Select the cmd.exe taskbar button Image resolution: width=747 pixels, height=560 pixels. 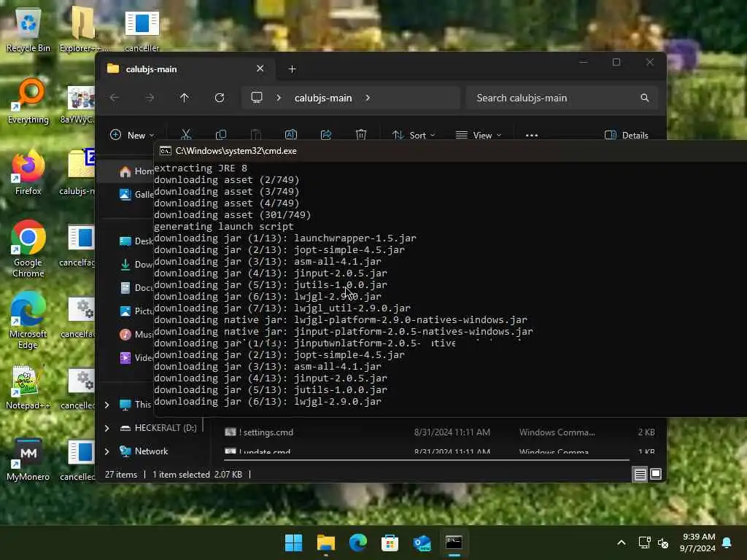pos(454,542)
